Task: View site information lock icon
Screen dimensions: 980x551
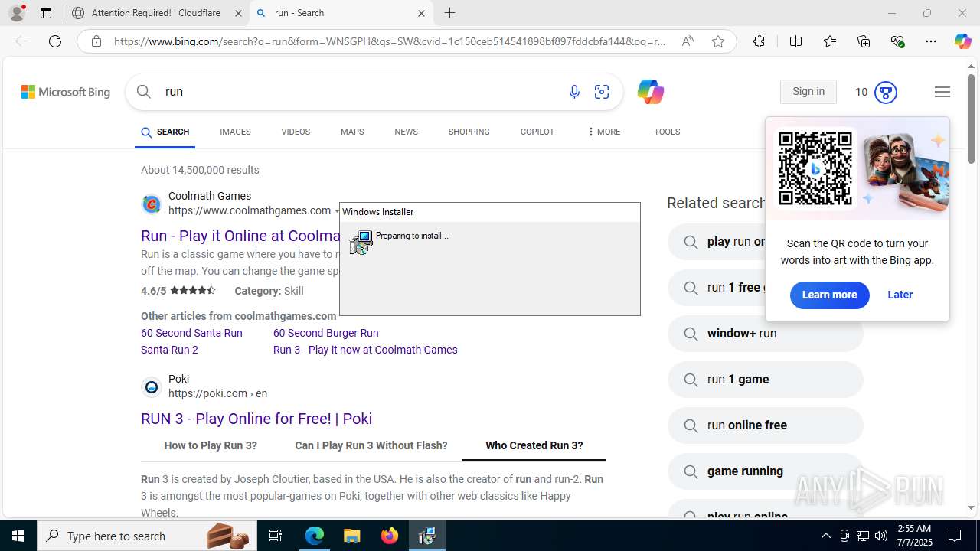Action: pos(96,41)
